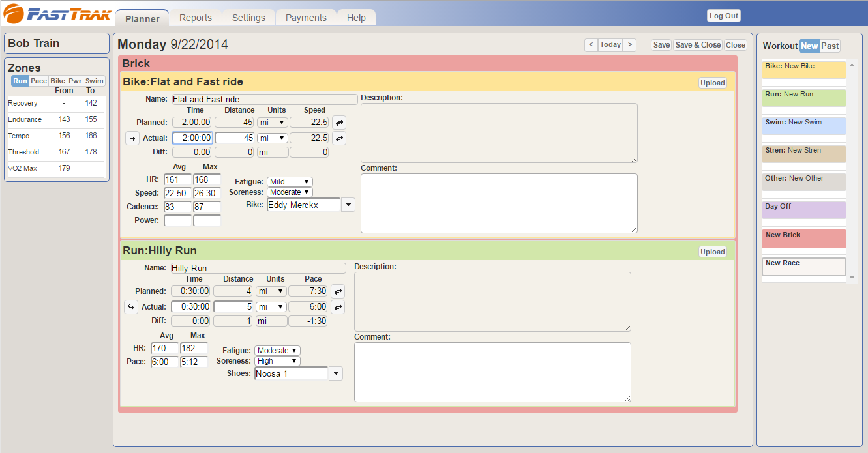
Task: Click copy-planned arrow icon next to Bike Actual
Action: [x=131, y=138]
